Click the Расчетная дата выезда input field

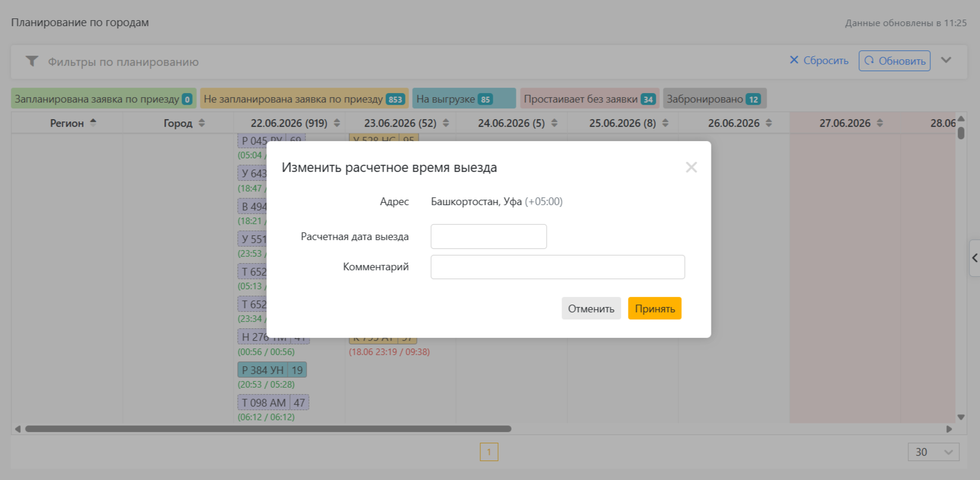point(489,236)
